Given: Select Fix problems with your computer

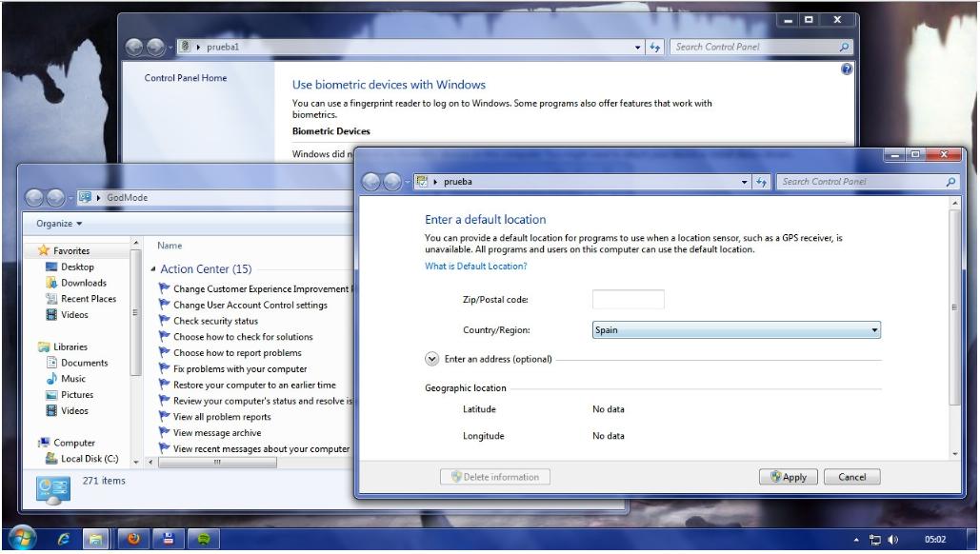Looking at the screenshot, I should coord(240,369).
